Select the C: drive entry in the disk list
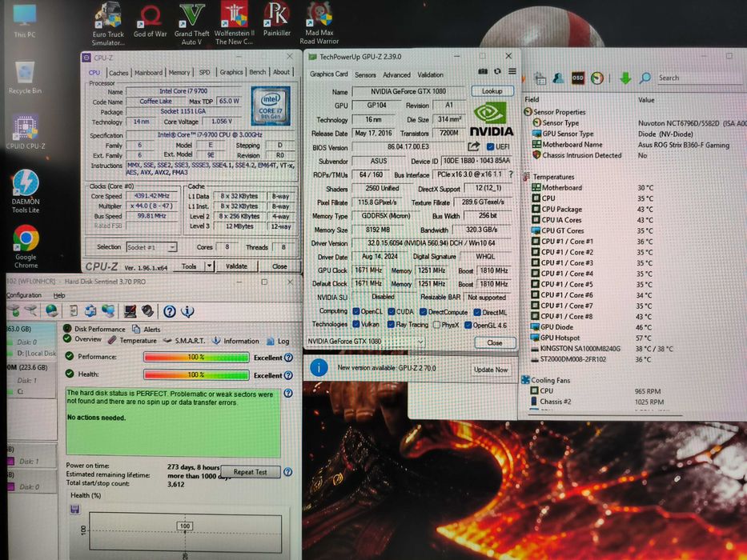The width and height of the screenshot is (747, 560). click(x=20, y=391)
